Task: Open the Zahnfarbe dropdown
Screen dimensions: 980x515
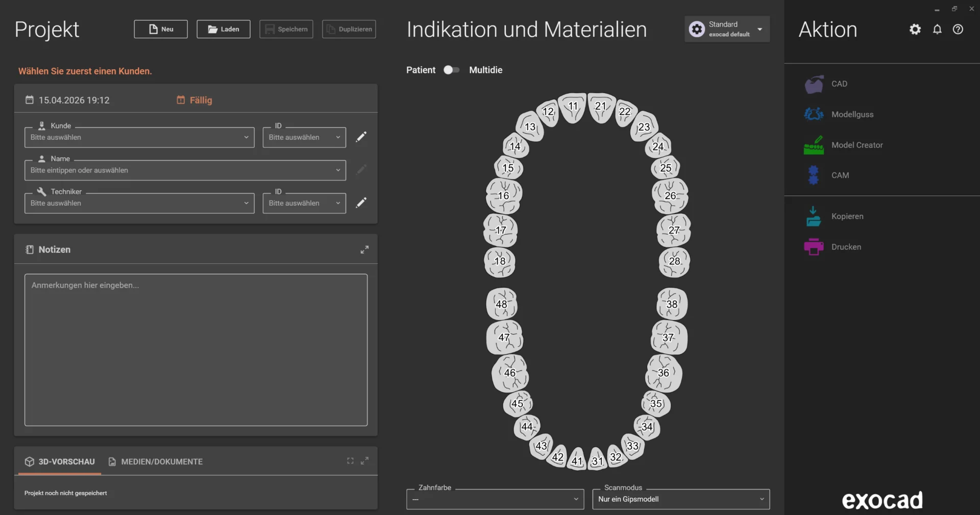Action: click(495, 499)
